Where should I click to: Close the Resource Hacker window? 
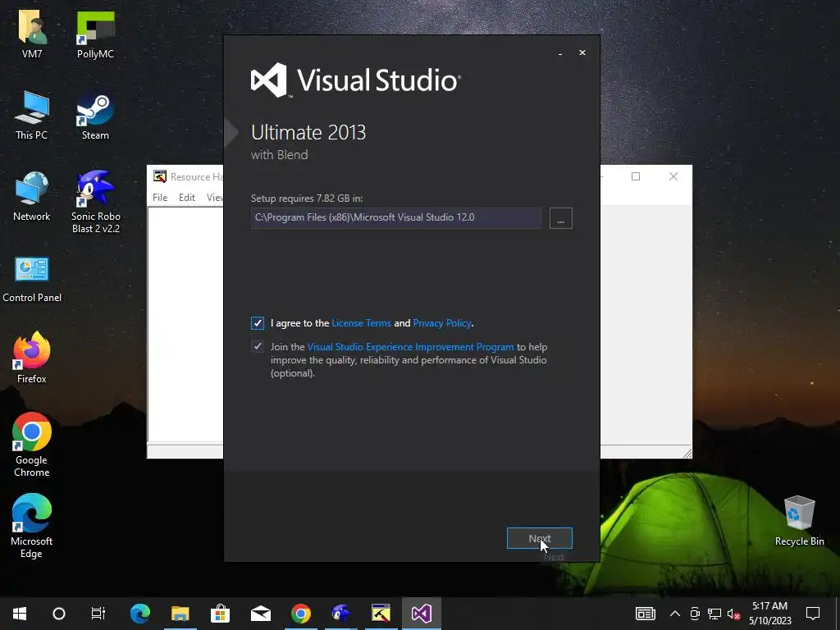pyautogui.click(x=673, y=177)
